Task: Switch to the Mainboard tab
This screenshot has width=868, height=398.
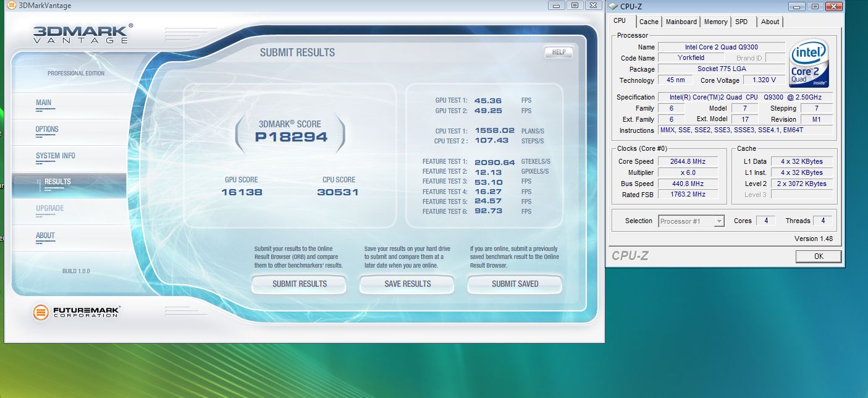Action: (x=681, y=22)
